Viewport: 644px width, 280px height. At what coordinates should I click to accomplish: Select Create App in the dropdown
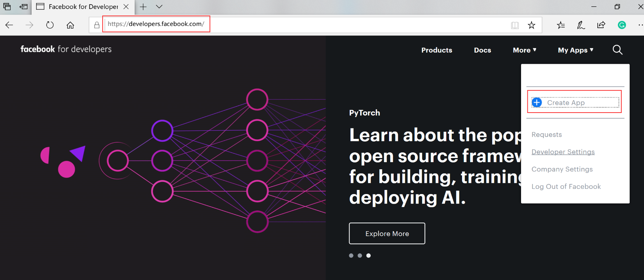(575, 102)
